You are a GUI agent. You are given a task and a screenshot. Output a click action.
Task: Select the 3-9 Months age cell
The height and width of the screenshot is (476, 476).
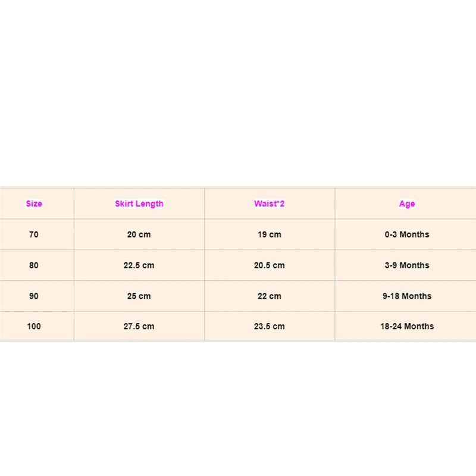(x=407, y=265)
